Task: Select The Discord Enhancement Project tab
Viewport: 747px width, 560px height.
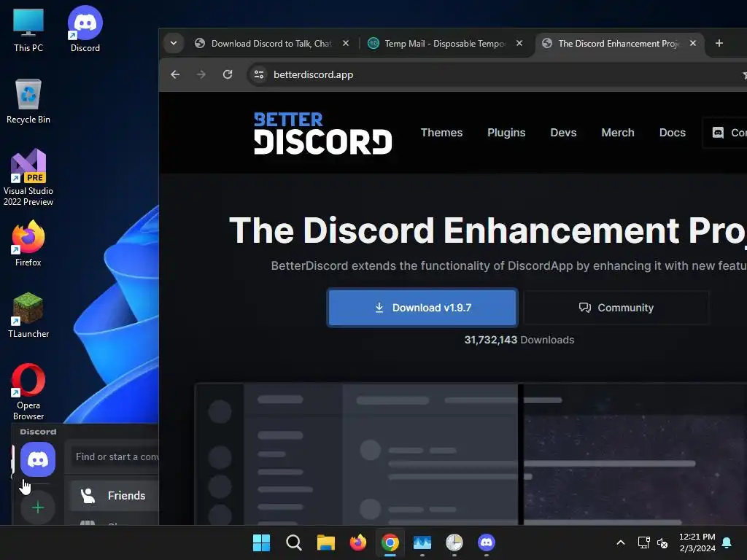Action: pos(619,43)
